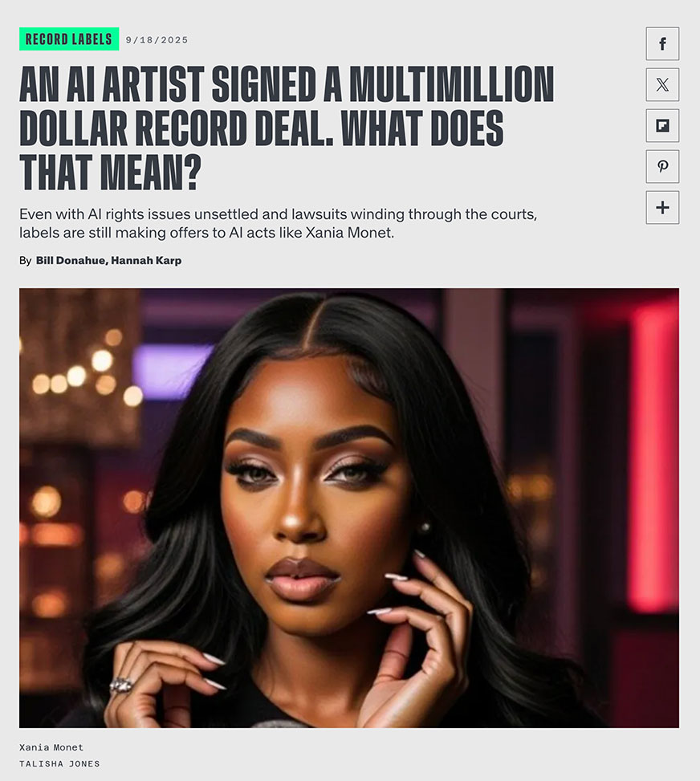Click the 'That Mean?' headline line
The width and height of the screenshot is (700, 781).
tap(110, 172)
